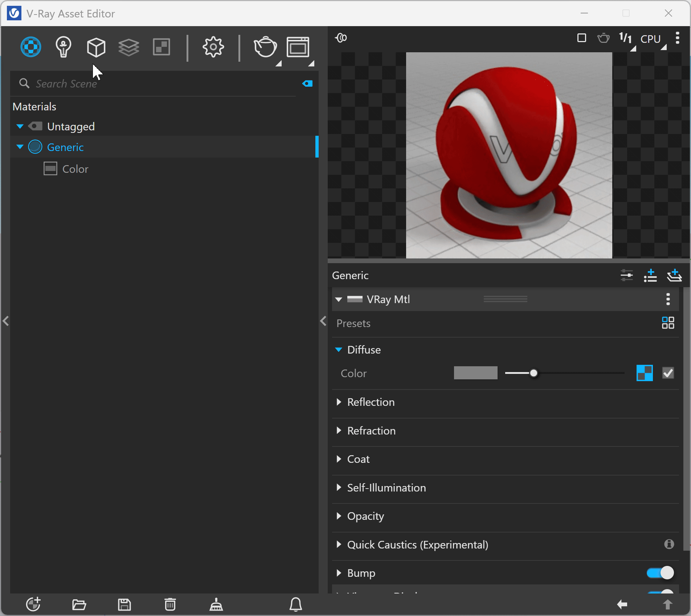Clear the tag filter icon next to search
Screen dimensions: 691x616
point(307,84)
